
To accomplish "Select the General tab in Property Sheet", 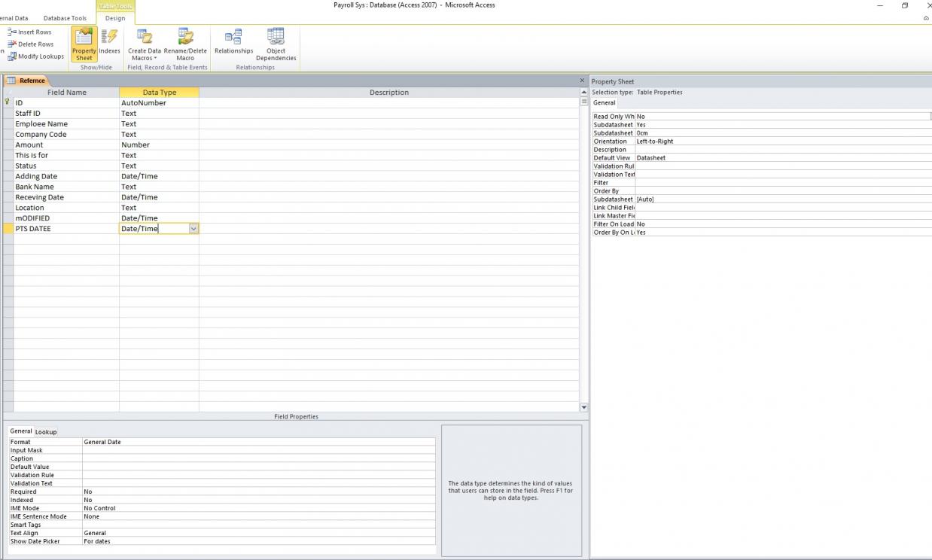I will click(x=605, y=102).
